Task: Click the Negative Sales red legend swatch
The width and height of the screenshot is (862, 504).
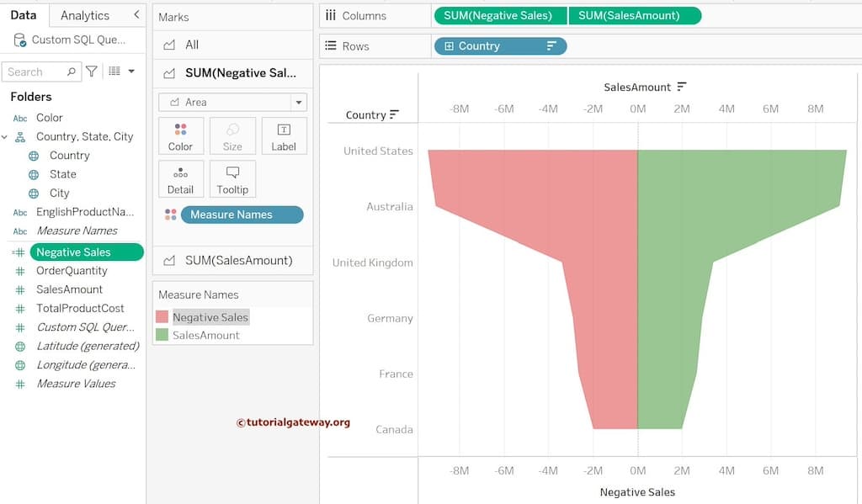Action: tap(162, 317)
